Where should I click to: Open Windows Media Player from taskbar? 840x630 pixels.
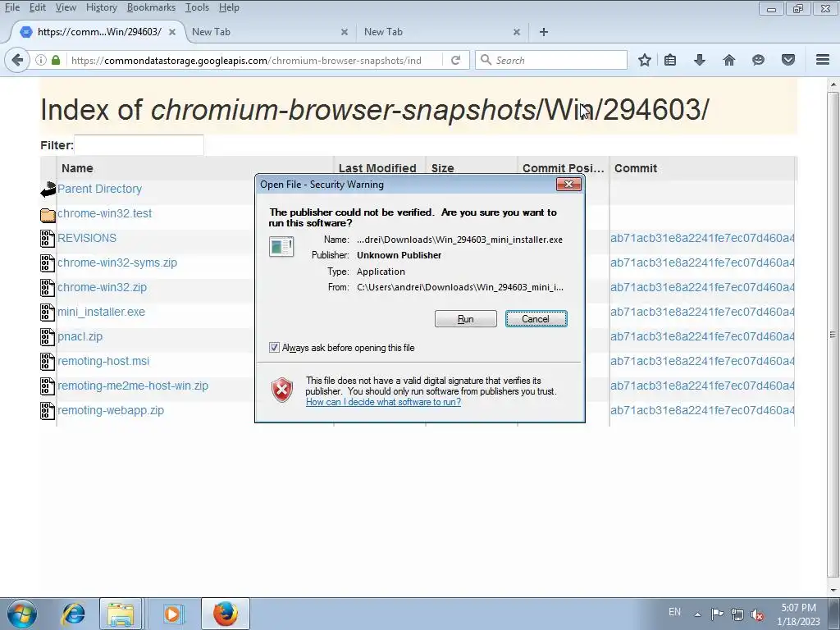click(172, 614)
